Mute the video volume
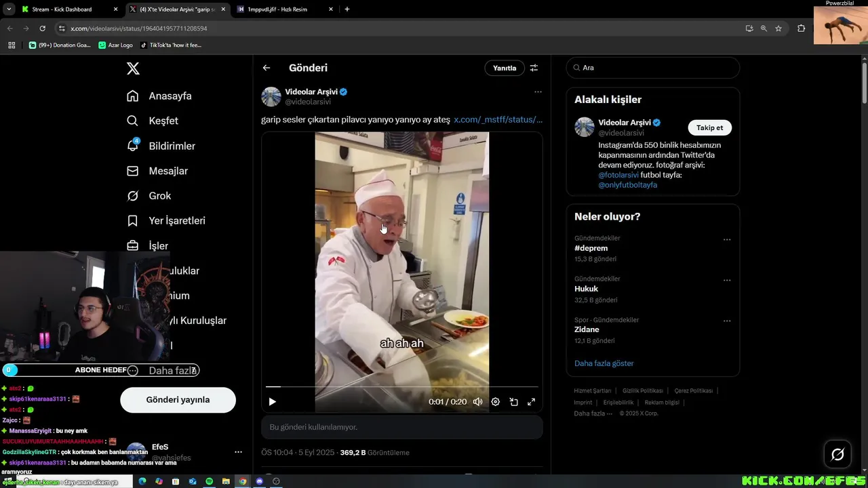This screenshot has width=868, height=488. coord(477,402)
